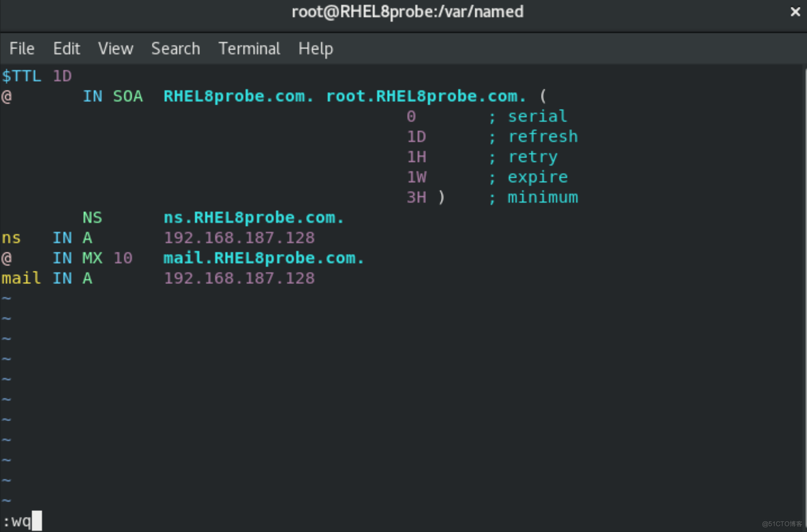Open the Search menu
The height and width of the screenshot is (532, 807).
click(175, 49)
